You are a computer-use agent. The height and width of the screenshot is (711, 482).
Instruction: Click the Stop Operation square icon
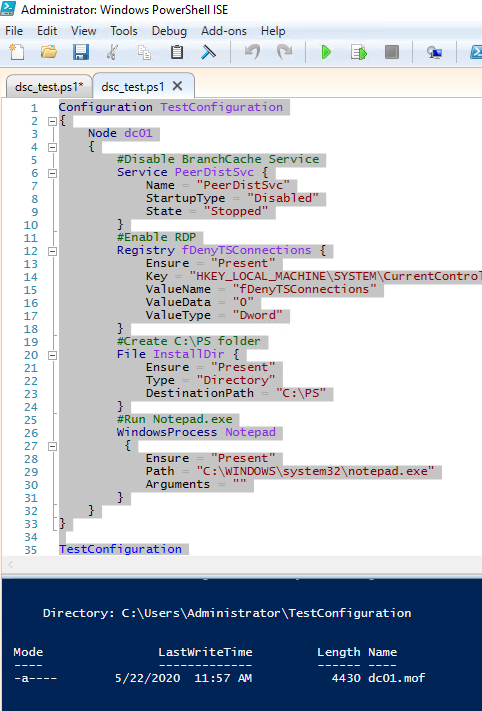[392, 52]
